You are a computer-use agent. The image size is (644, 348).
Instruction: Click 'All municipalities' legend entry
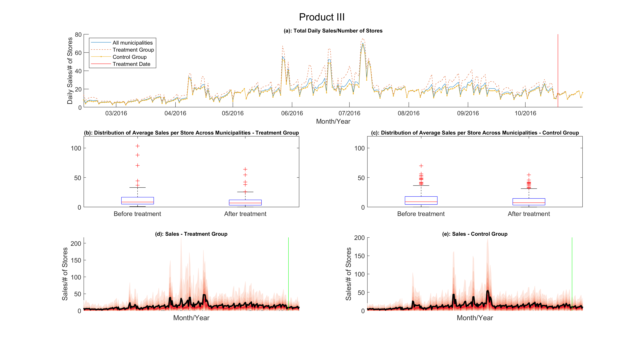132,43
